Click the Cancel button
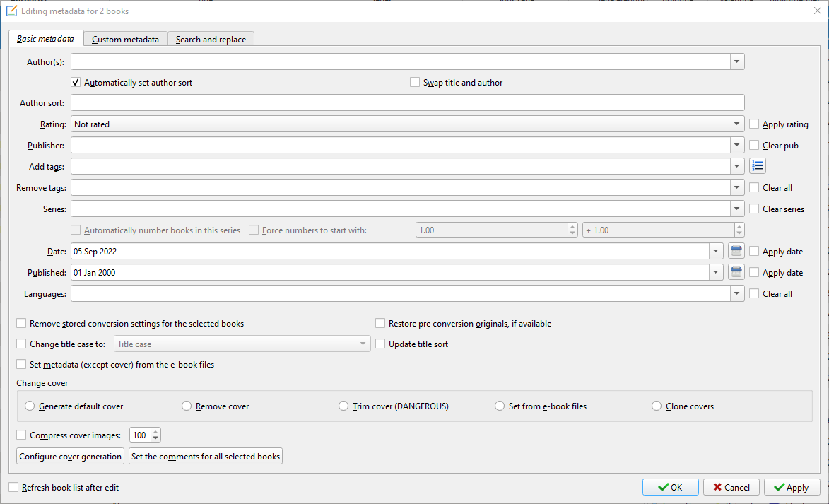This screenshot has width=829, height=504. 731,487
